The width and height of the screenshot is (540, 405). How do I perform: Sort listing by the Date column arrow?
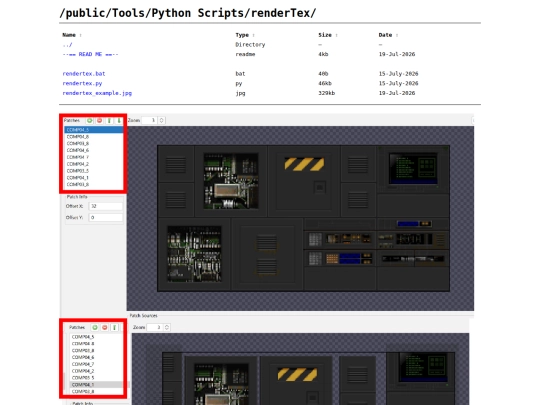397,35
